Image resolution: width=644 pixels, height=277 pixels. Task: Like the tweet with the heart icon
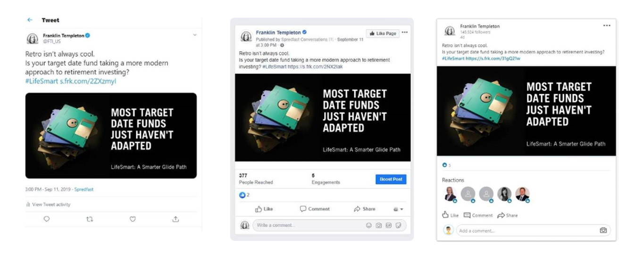click(x=133, y=219)
